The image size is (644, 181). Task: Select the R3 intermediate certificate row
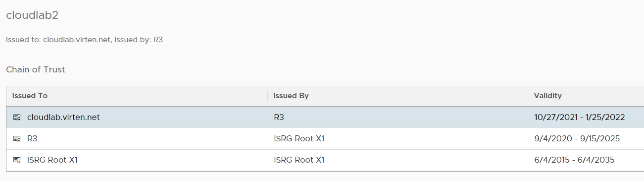tap(325, 139)
